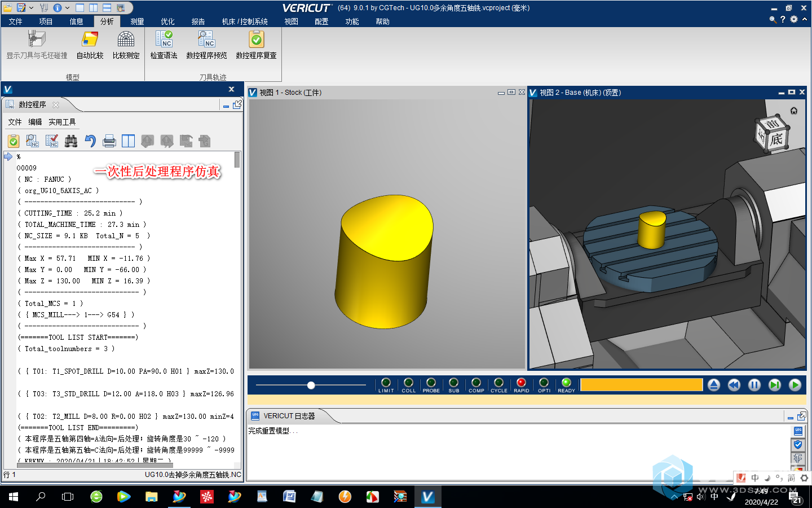Click the blue undo arrow icon

(90, 141)
